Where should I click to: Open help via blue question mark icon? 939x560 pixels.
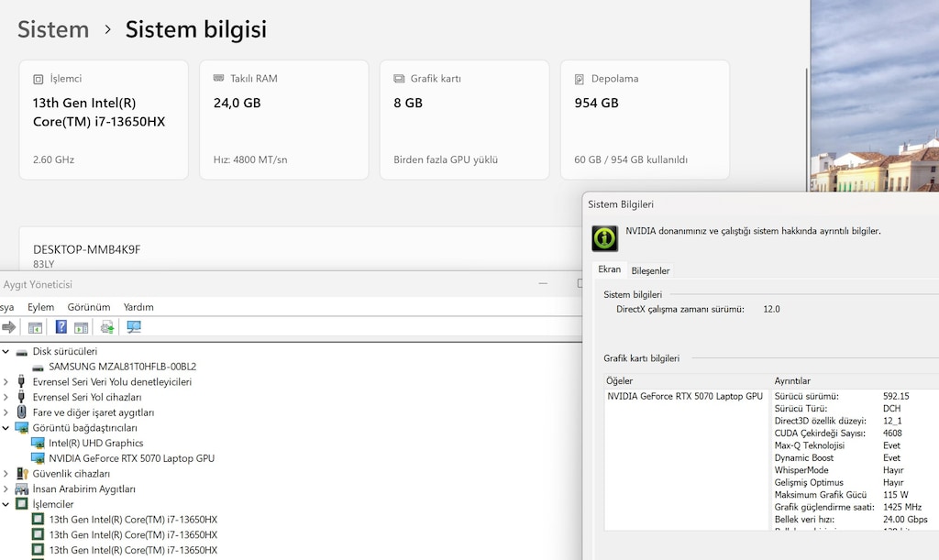61,326
